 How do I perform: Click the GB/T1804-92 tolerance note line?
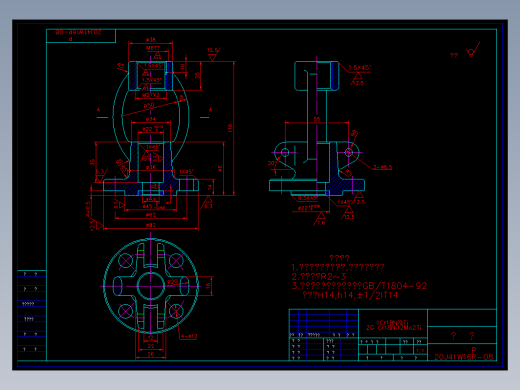tap(359, 286)
